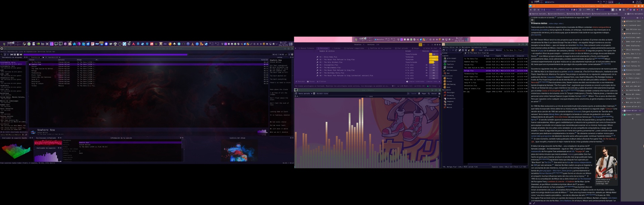The width and height of the screenshot is (644, 205).
Task: Click the album cover thumbnail in Audacious
Action: click(33, 132)
